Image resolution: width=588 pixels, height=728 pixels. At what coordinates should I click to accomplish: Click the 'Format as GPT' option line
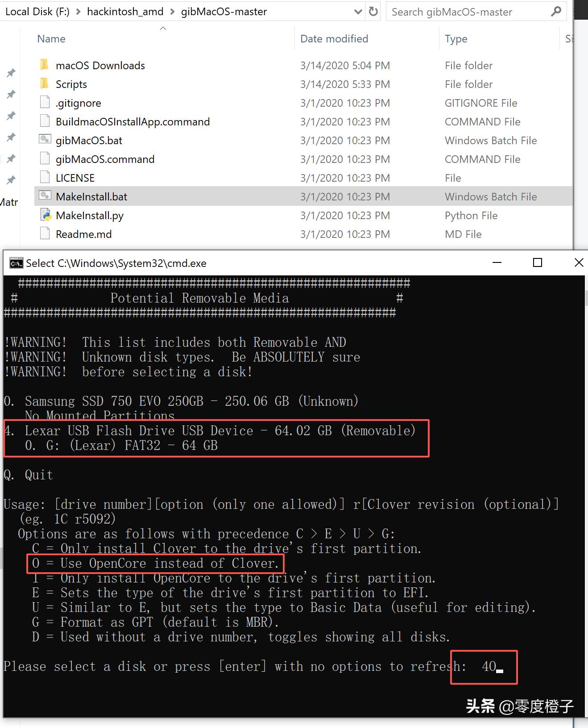pyautogui.click(x=156, y=622)
